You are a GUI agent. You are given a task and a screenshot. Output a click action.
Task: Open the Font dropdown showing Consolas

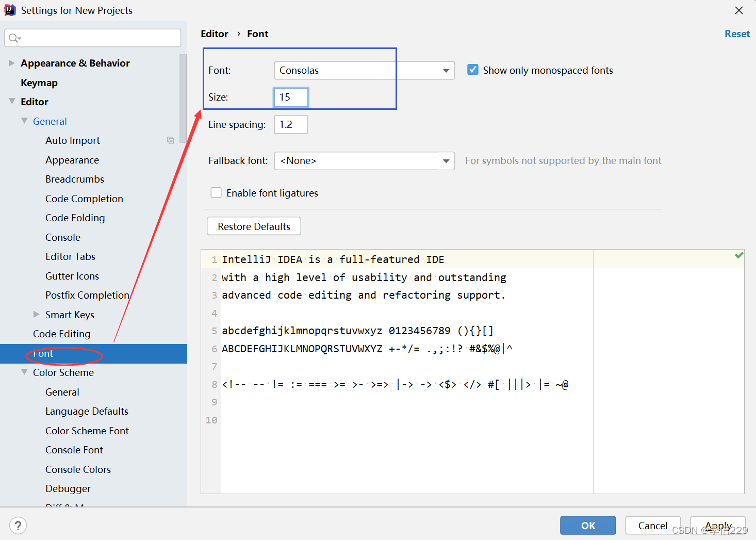(x=364, y=70)
